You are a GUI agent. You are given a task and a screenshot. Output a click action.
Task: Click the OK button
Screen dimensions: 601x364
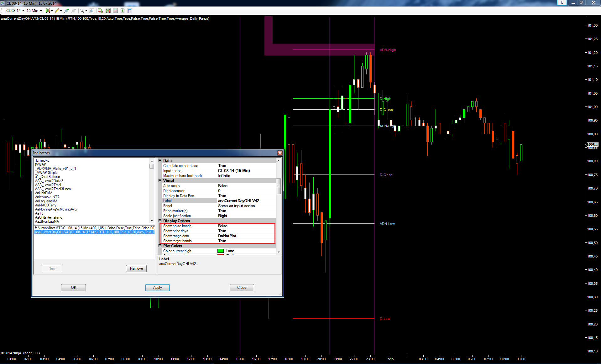tap(74, 288)
